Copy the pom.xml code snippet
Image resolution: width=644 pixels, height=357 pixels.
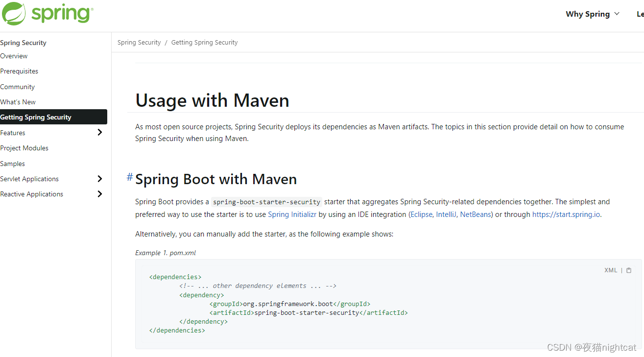coord(629,270)
